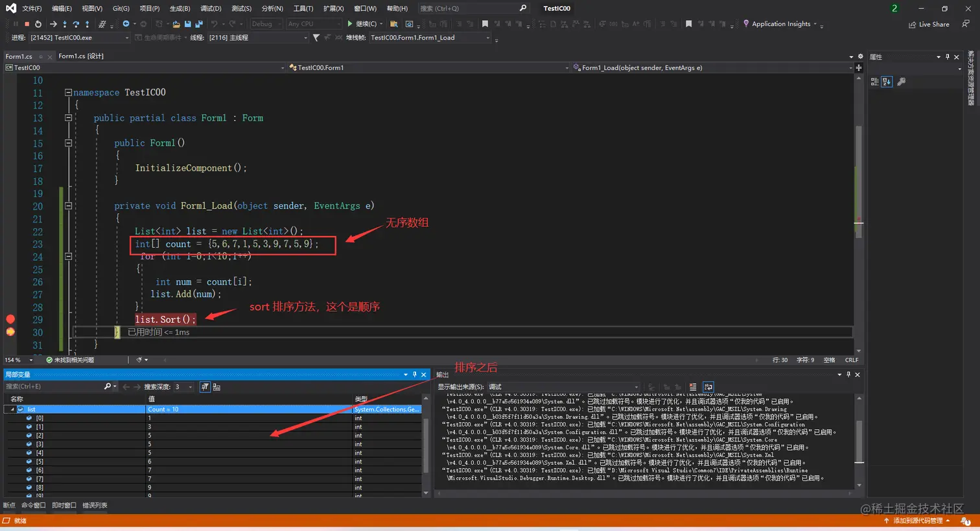Click the Properties panel alphabetical sort icon

(887, 82)
